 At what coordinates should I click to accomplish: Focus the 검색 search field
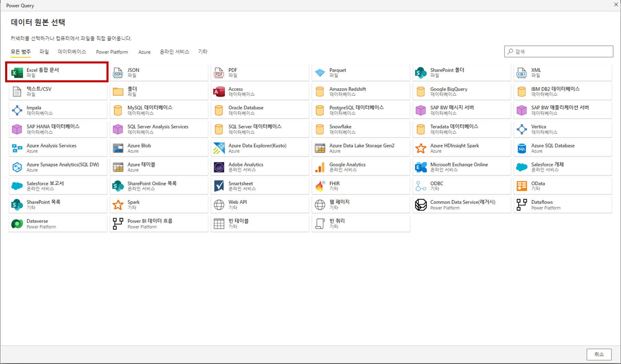pos(558,51)
